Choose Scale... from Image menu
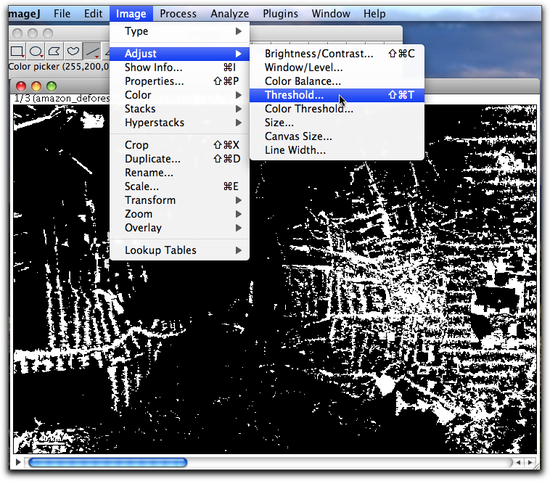Viewport: 550px width, 481px height. pos(180,186)
